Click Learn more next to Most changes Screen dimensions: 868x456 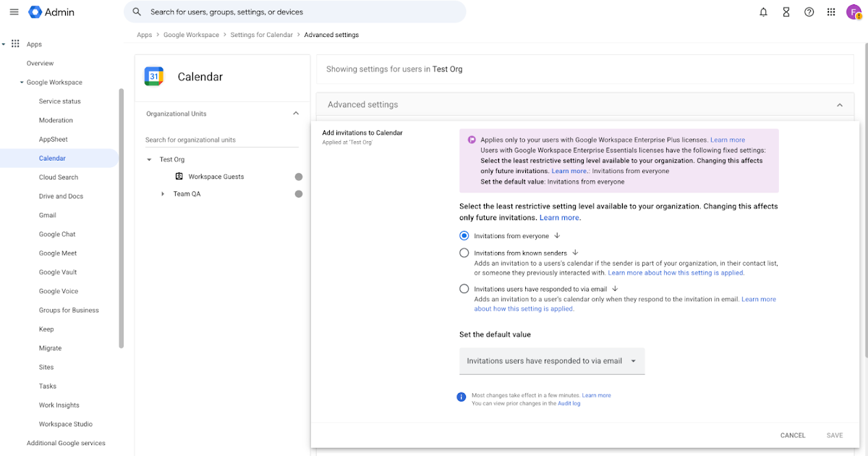point(597,395)
